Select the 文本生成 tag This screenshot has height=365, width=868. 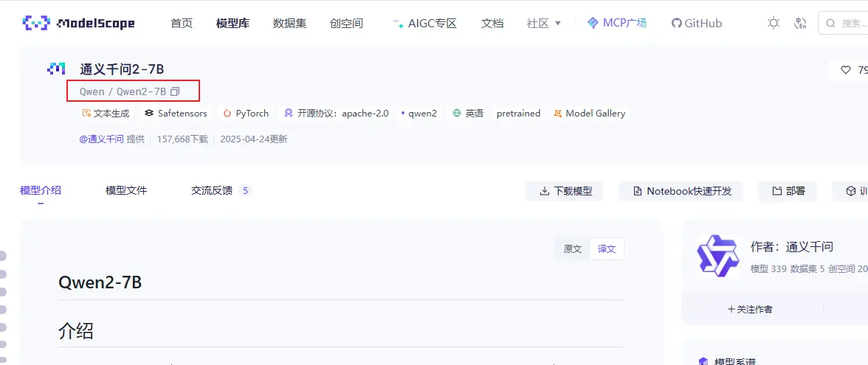106,114
